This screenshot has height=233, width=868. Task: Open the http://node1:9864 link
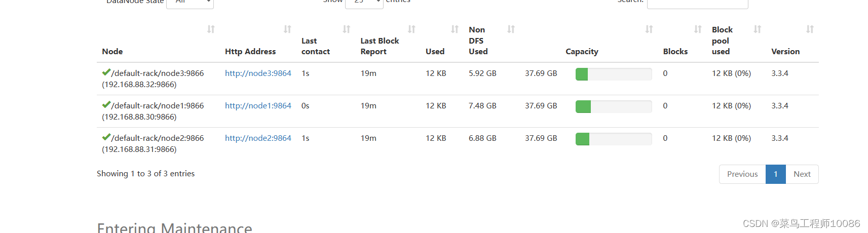[258, 106]
